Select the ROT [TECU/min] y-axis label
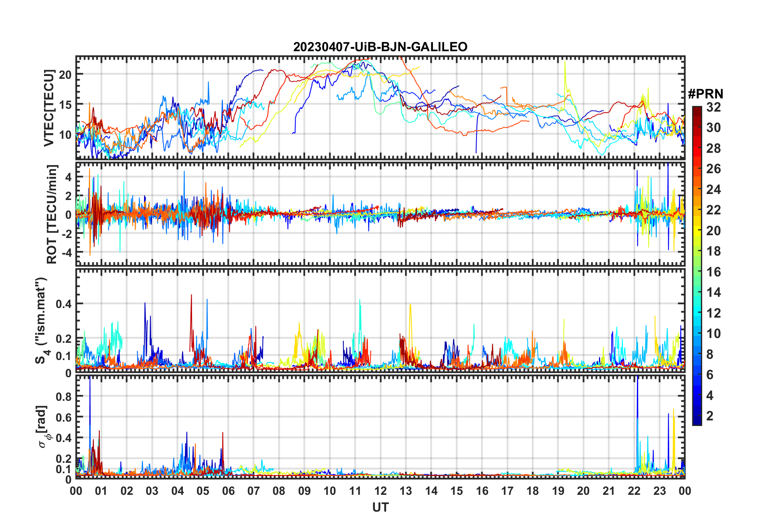761x532 pixels. click(52, 214)
